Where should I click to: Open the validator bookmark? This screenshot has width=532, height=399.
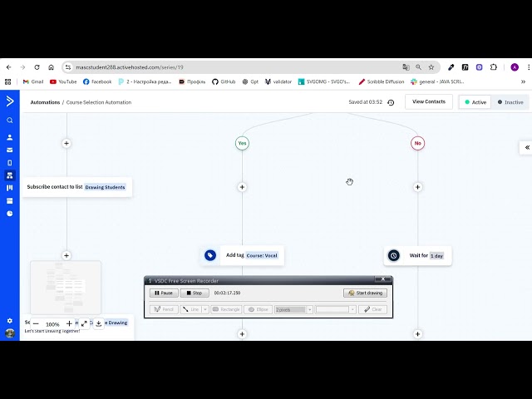tap(278, 81)
